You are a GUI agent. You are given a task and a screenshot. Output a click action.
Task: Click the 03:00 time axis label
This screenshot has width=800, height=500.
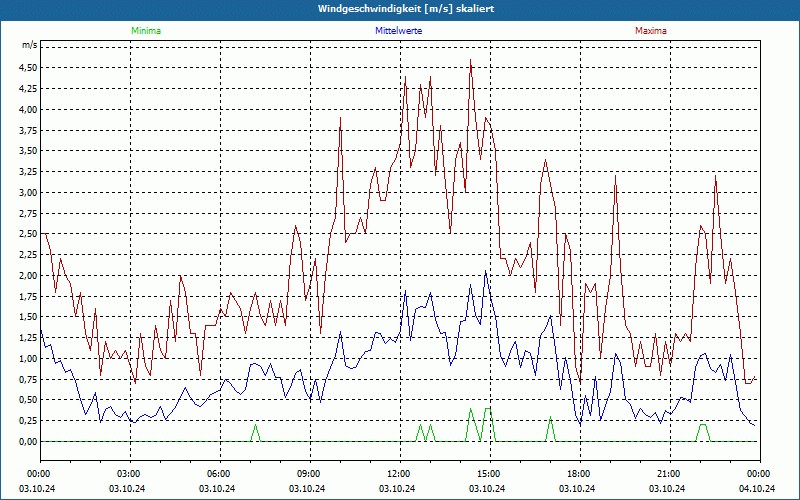131,474
